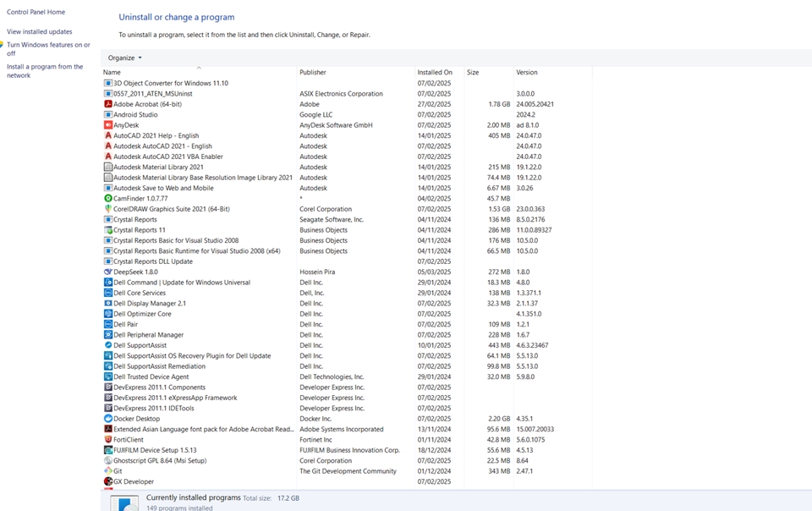Click the Currently installed programs thumbnail icon
The height and width of the screenshot is (511, 812).
point(124,503)
